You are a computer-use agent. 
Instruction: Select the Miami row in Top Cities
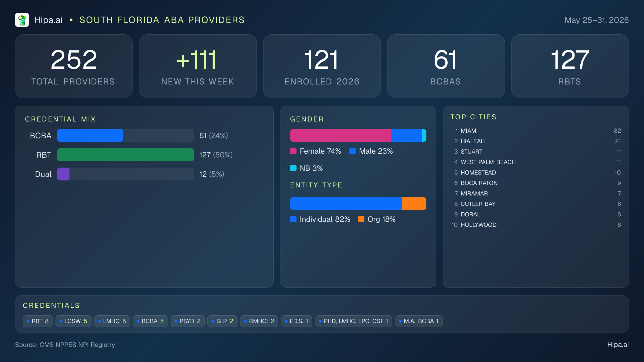[x=536, y=131]
